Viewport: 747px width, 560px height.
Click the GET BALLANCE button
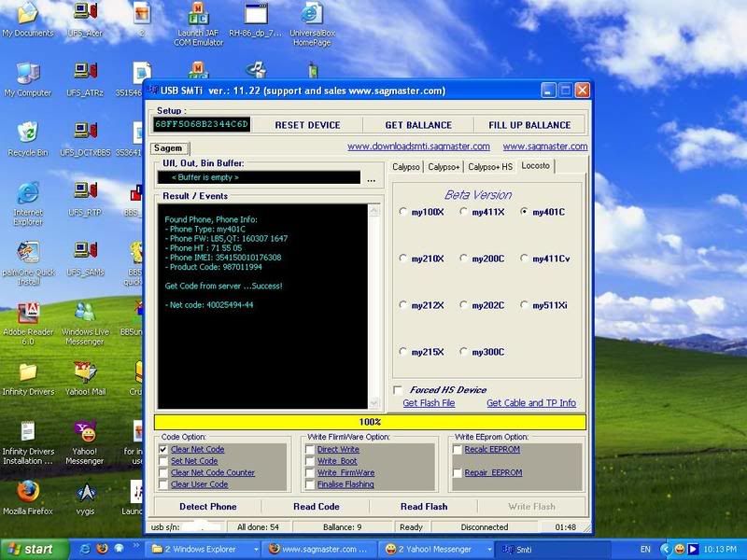[x=418, y=125]
